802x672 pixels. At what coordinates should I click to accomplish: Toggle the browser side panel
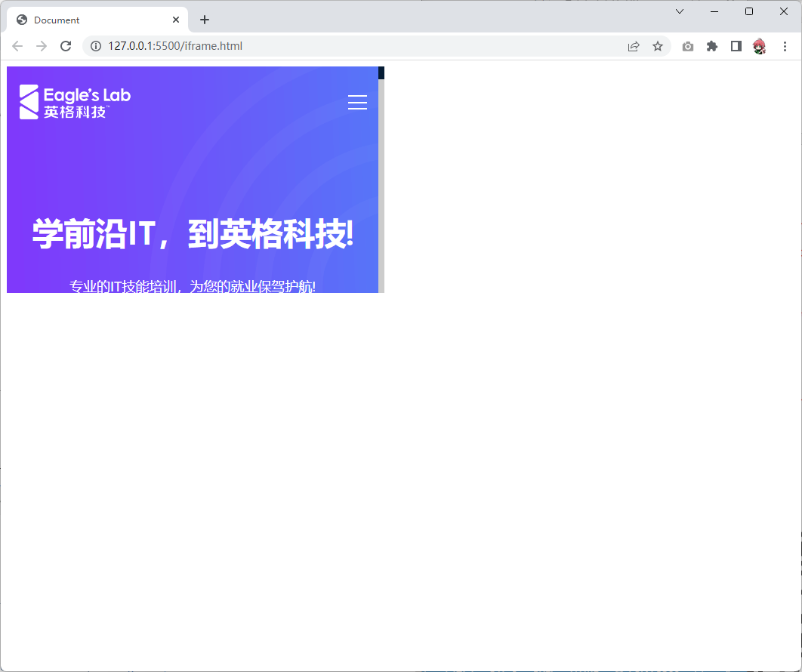[736, 46]
